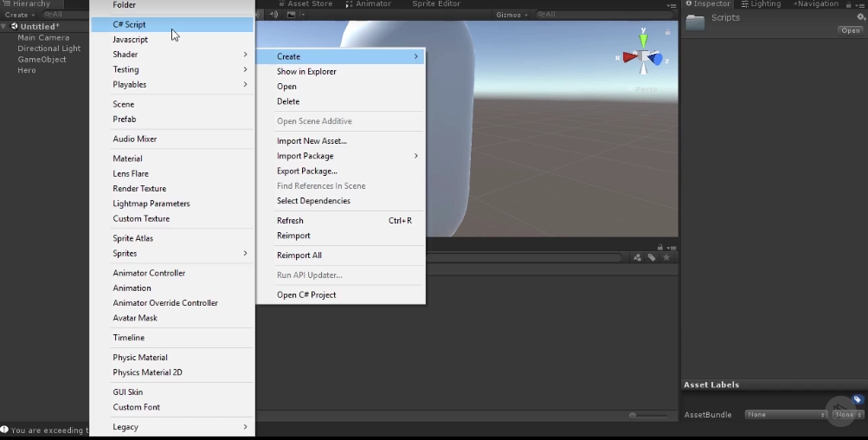The height and width of the screenshot is (440, 868).
Task: Choose Show in Explorer
Action: [x=341, y=72]
